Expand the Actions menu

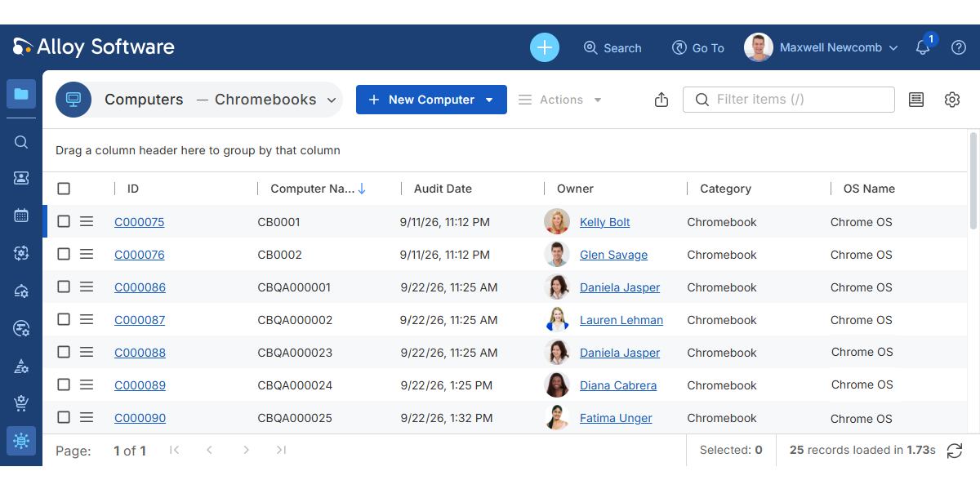pos(561,100)
